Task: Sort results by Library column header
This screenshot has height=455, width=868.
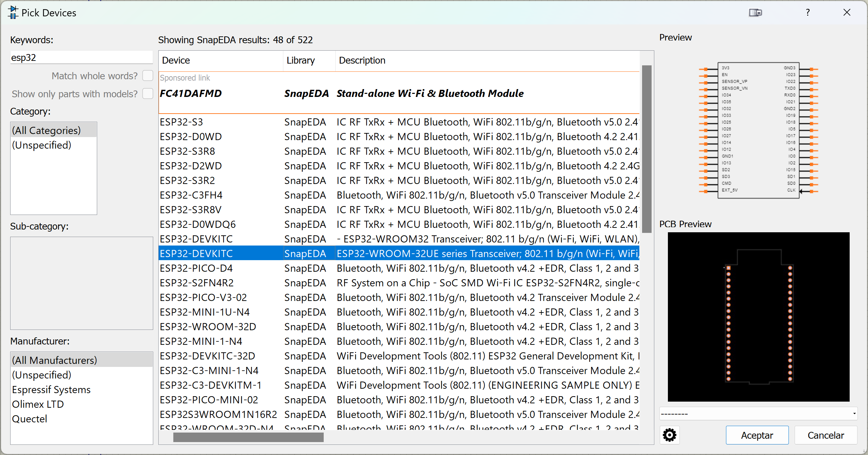Action: [309, 61]
